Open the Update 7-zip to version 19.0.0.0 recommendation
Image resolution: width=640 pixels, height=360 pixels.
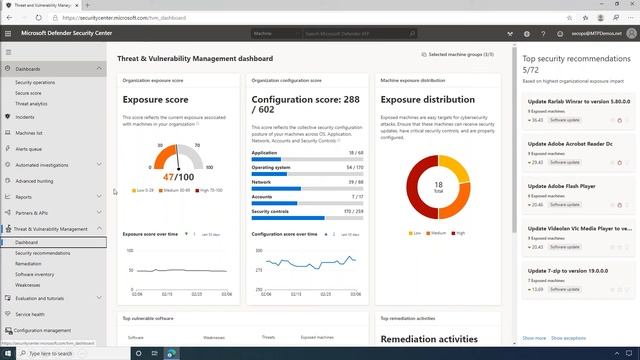(567, 271)
